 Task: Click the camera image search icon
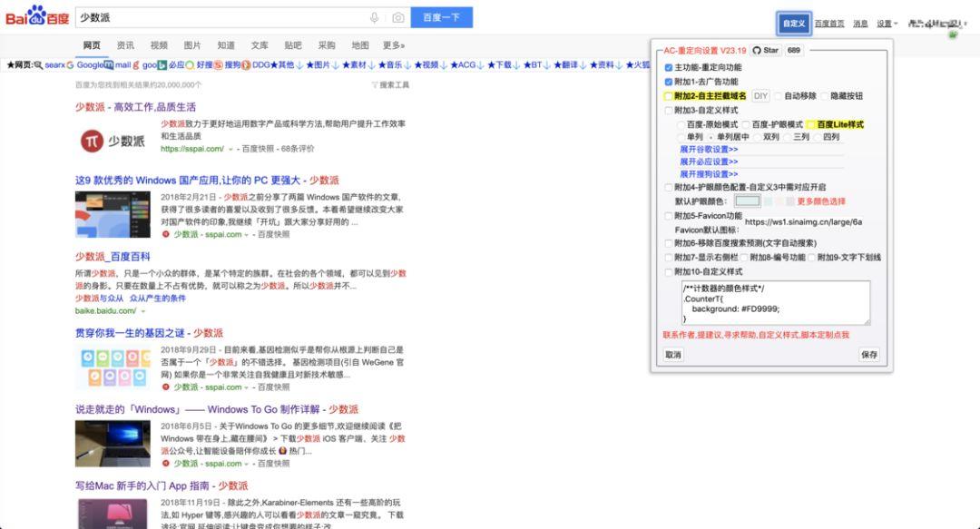tap(398, 17)
